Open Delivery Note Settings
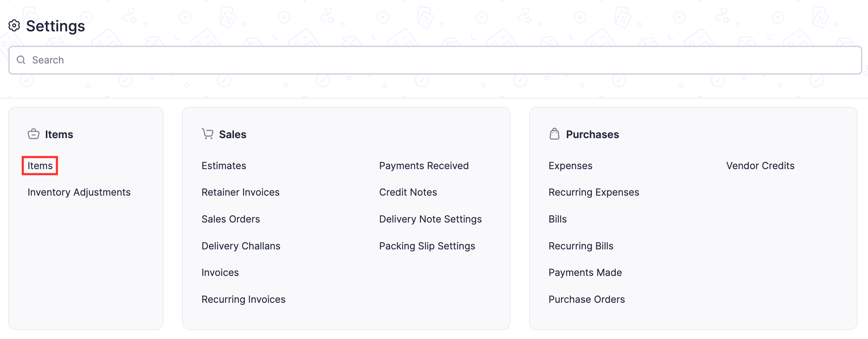The height and width of the screenshot is (339, 868). tap(430, 219)
